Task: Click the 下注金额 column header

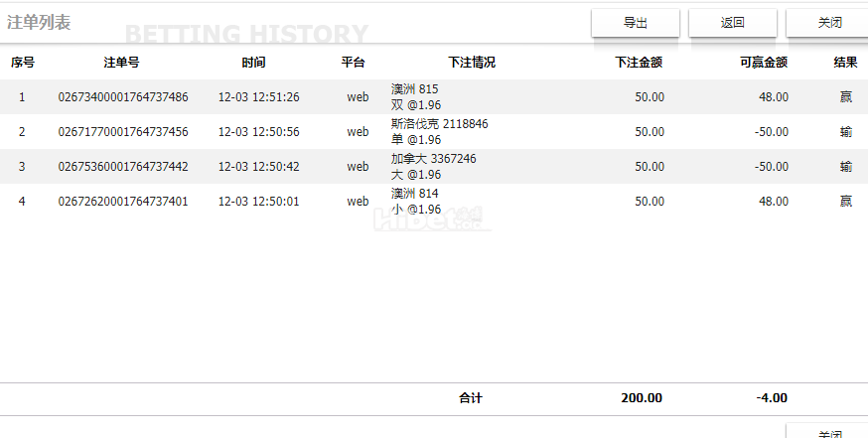Action: (x=639, y=63)
